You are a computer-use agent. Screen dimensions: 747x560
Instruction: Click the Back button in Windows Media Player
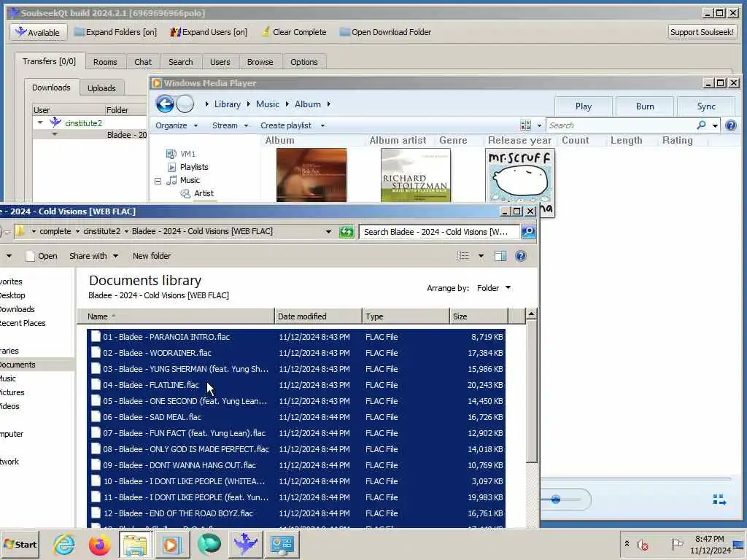tap(165, 104)
